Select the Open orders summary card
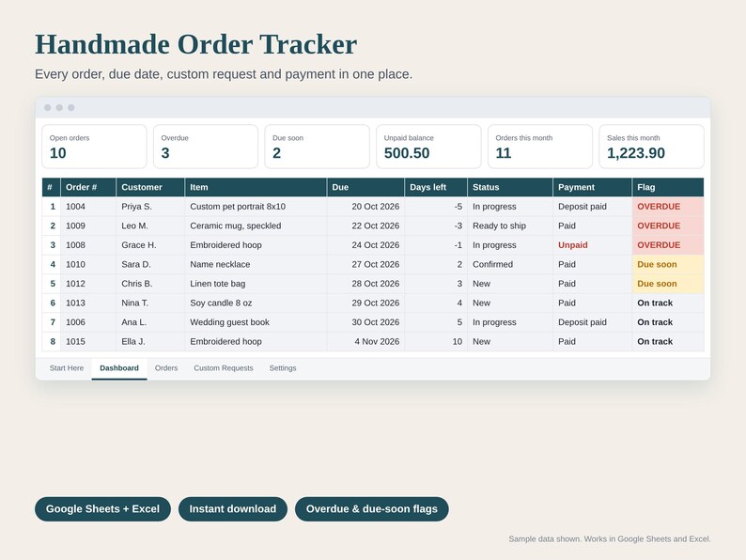This screenshot has width=746, height=560. coord(94,147)
